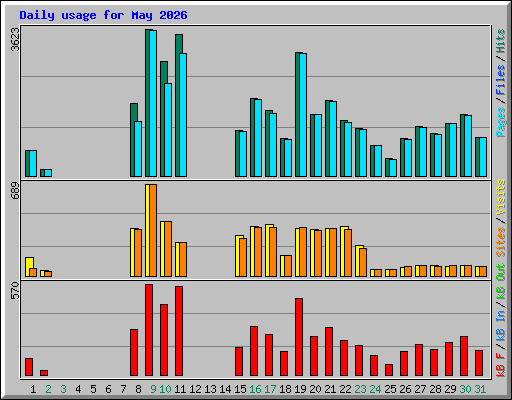
Task: Click the cyan hits bar for day 16
Action: click(x=258, y=138)
